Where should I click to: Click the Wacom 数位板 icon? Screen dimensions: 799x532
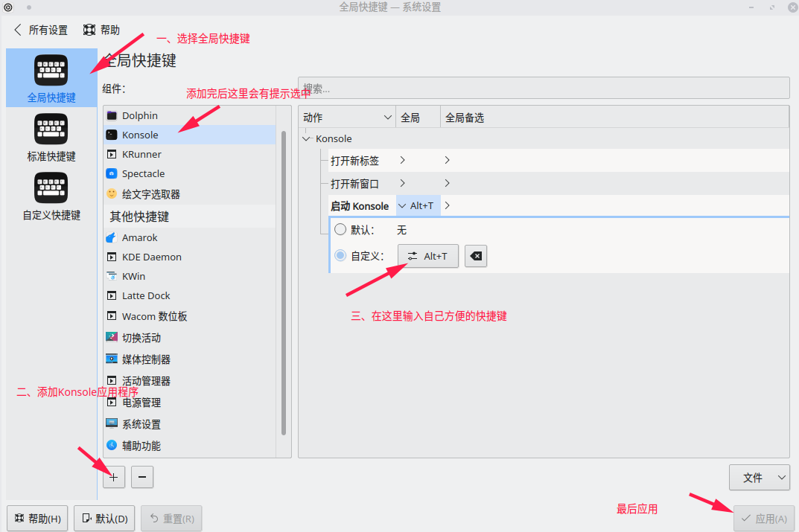pyautogui.click(x=112, y=316)
